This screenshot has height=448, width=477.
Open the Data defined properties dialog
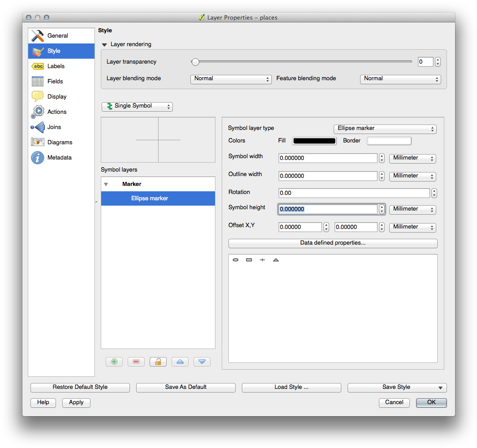click(x=332, y=243)
